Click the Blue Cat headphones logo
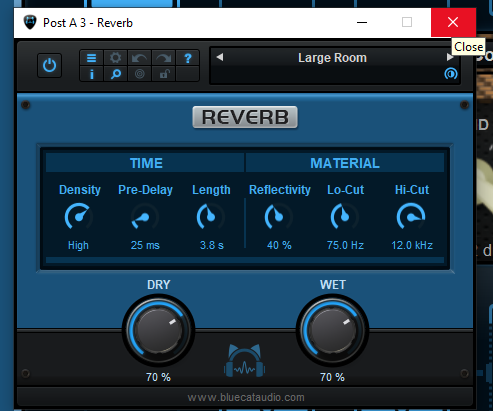 click(x=245, y=361)
